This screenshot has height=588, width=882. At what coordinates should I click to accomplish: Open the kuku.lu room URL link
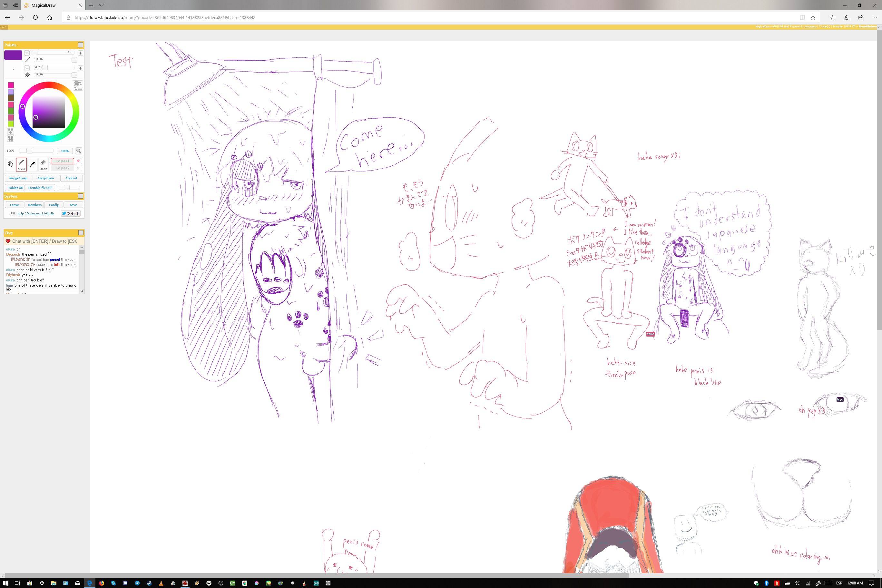click(36, 213)
